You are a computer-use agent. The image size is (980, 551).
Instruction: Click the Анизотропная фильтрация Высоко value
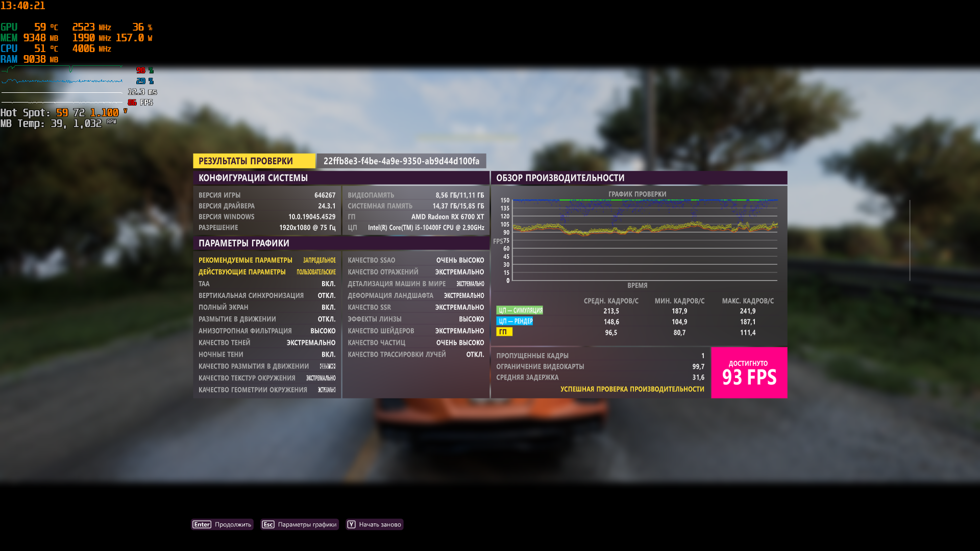(323, 331)
